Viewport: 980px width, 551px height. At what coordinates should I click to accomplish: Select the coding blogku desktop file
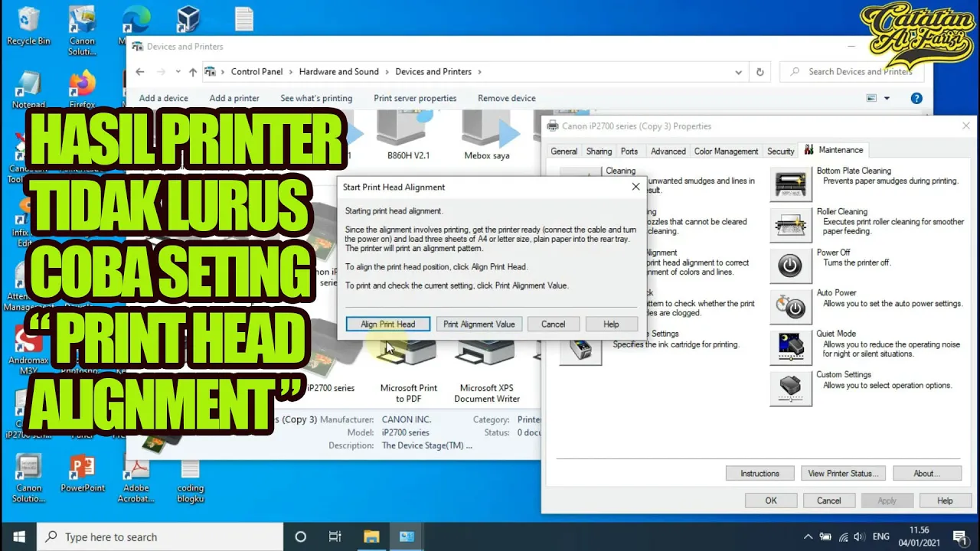tap(190, 480)
